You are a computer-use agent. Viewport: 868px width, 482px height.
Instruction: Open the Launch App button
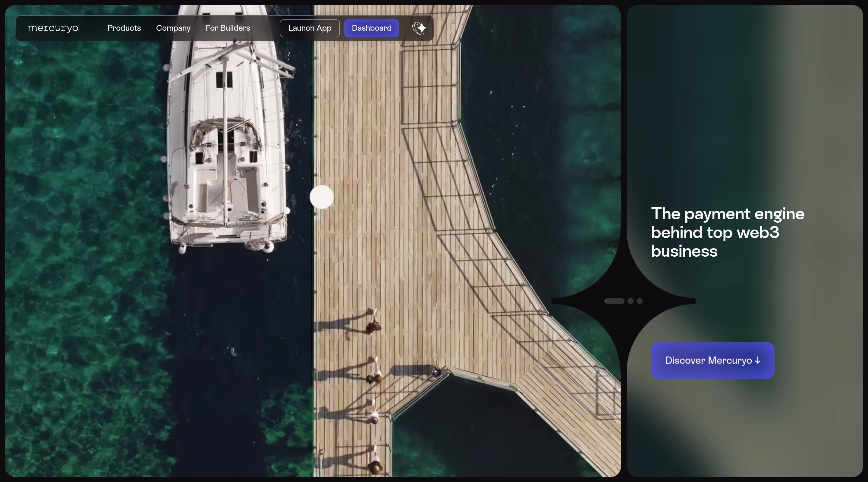coord(309,28)
